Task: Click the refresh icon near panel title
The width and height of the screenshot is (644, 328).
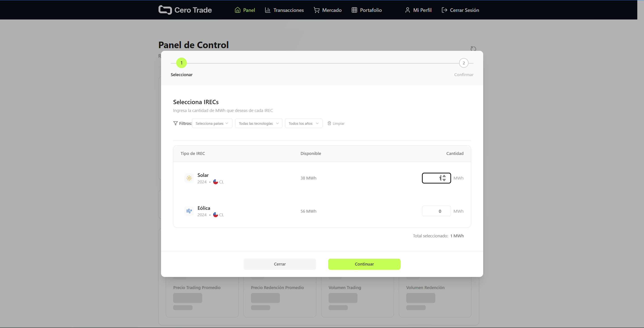Action: (x=473, y=49)
